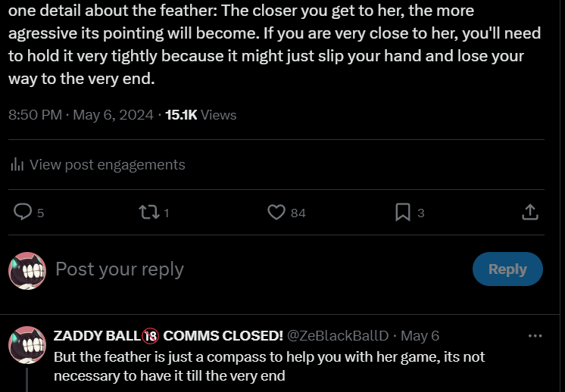Click the 15.1K Views count
The image size is (565, 392).
(201, 115)
